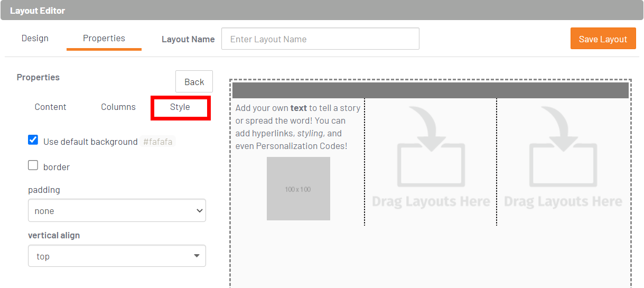Click the 'border' checkbox label text
The height and width of the screenshot is (288, 644).
pyautogui.click(x=57, y=167)
